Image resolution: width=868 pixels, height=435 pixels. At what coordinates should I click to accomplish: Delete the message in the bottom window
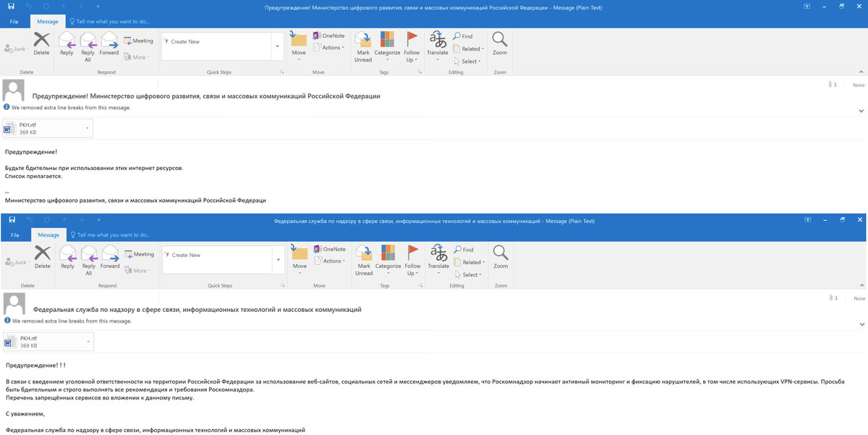click(42, 257)
